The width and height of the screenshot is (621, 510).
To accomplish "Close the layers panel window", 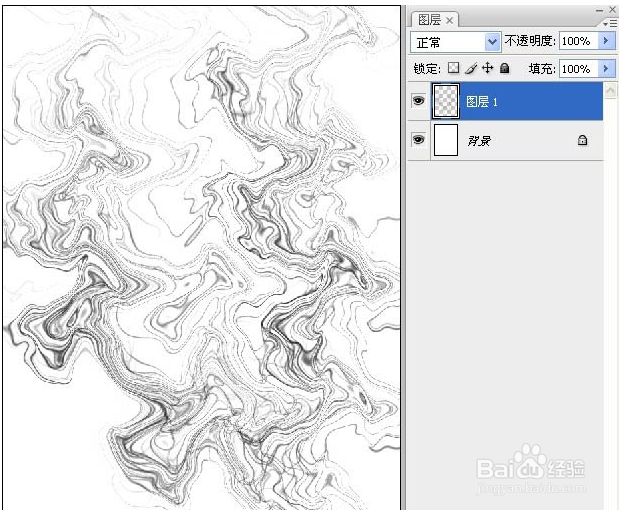I will [612, 10].
